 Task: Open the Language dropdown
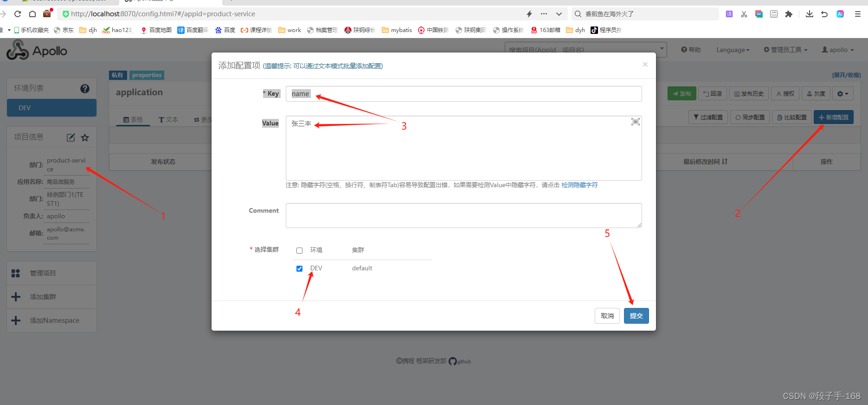733,50
